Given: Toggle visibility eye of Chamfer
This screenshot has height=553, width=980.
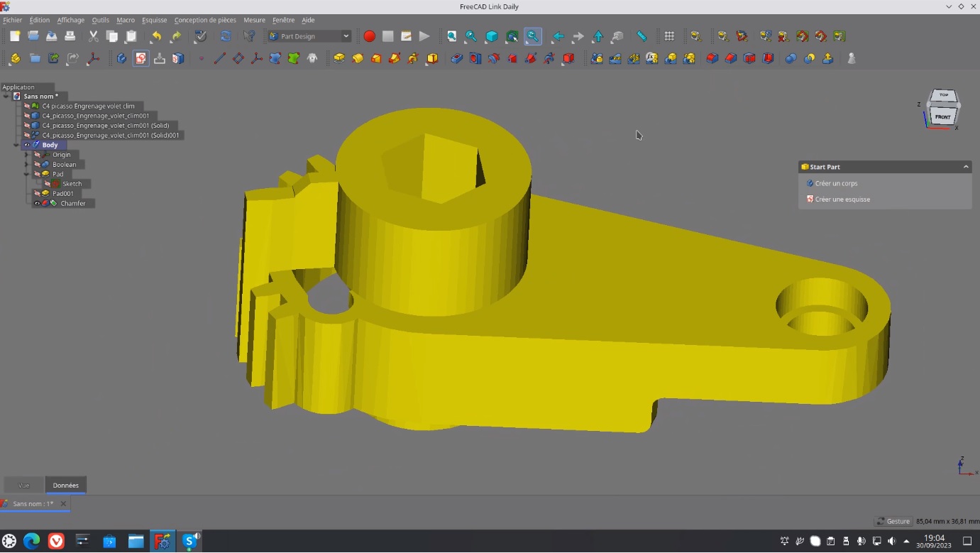Looking at the screenshot, I should point(37,203).
